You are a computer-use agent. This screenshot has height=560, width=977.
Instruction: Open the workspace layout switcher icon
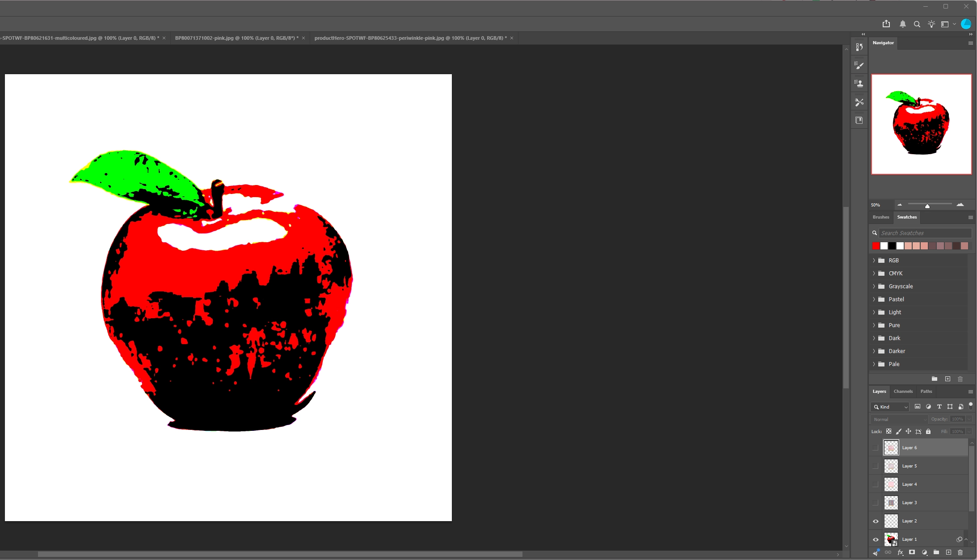[x=945, y=24]
